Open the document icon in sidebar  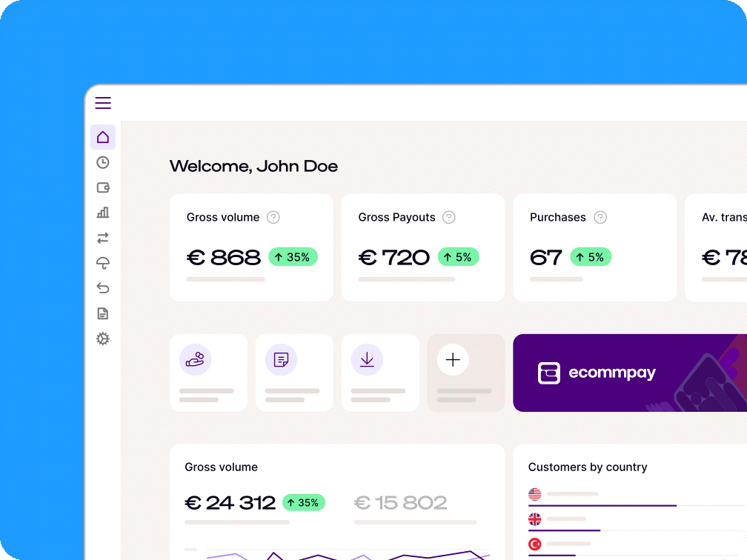click(x=103, y=313)
